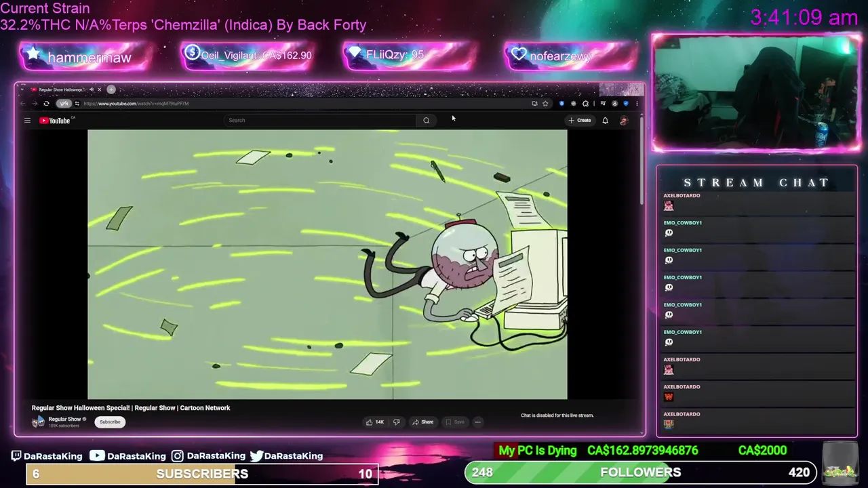Subscribe to the Regular Show channel

pos(110,422)
